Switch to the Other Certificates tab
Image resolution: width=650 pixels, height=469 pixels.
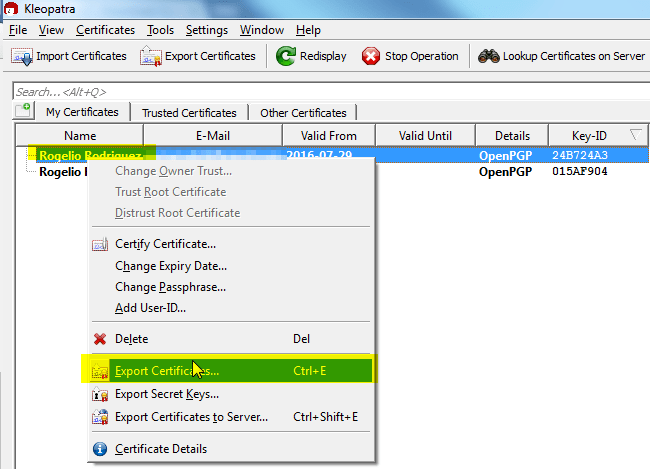click(302, 113)
